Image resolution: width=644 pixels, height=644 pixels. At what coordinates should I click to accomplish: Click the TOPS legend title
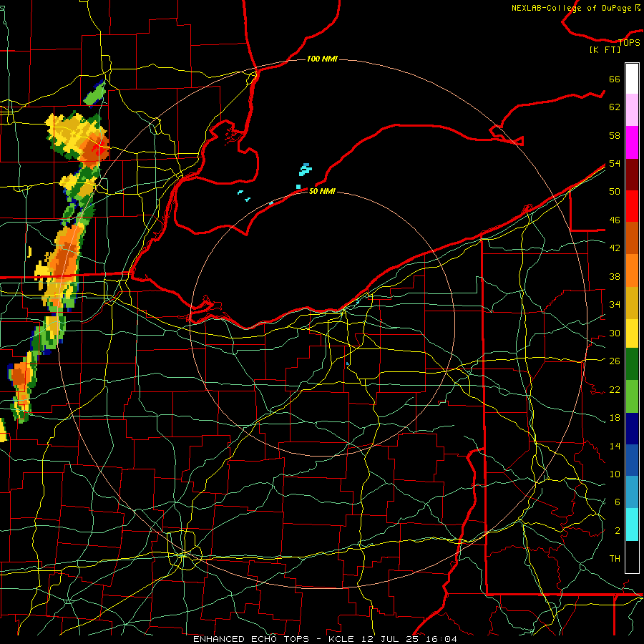tap(629, 43)
